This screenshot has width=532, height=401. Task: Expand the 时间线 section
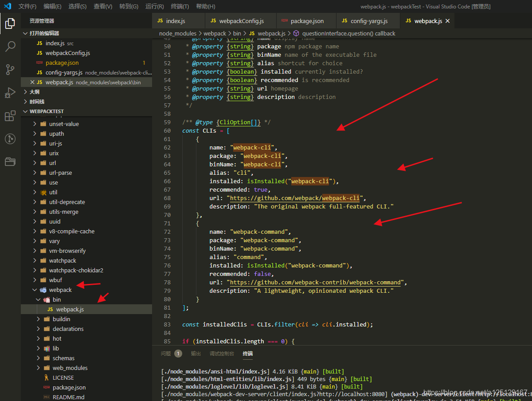click(x=86, y=102)
